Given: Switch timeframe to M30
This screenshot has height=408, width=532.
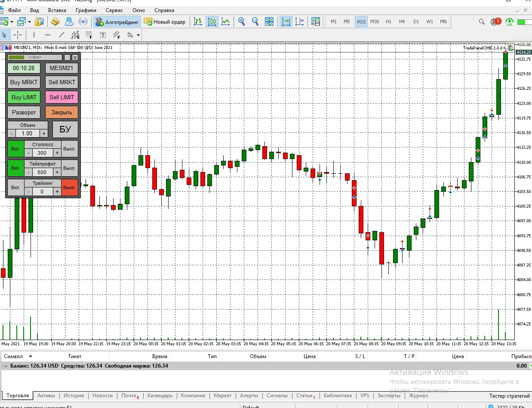Looking at the screenshot, I should [375, 21].
